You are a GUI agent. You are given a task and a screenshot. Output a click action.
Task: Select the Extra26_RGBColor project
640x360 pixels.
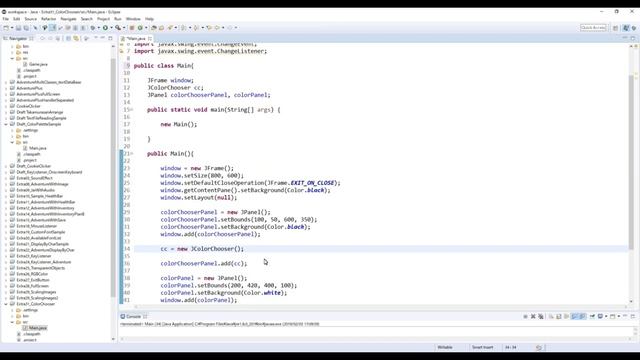tap(32, 274)
